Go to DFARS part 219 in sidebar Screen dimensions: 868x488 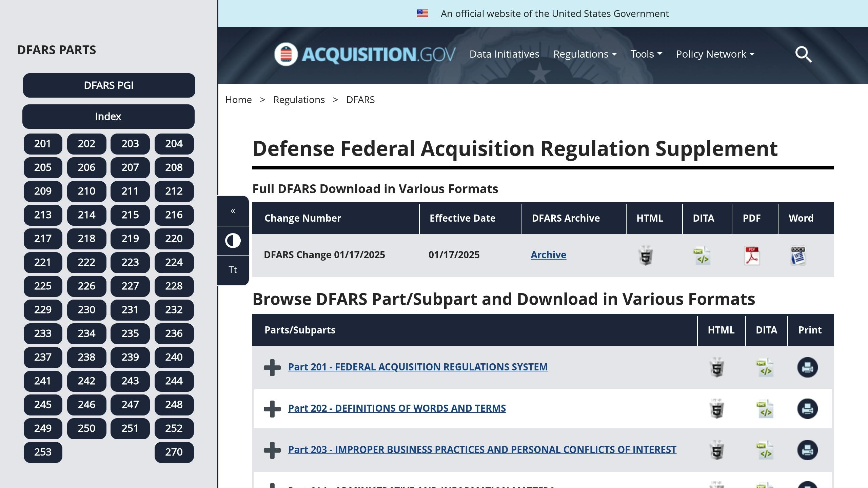coord(130,239)
